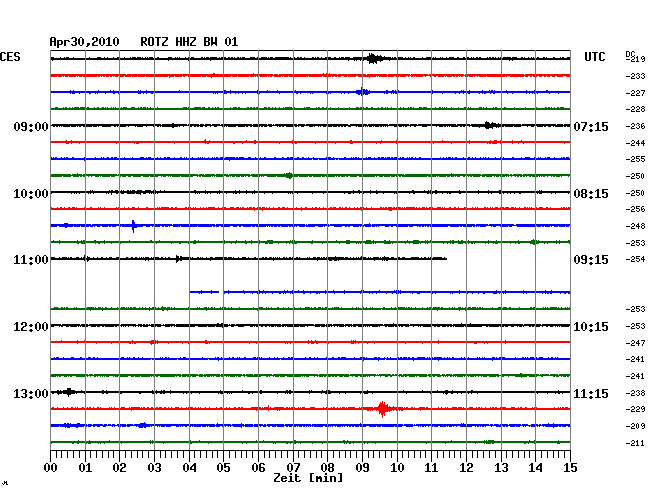Click the 01 minute axis tick label
This screenshot has width=650, height=494.
(85, 467)
